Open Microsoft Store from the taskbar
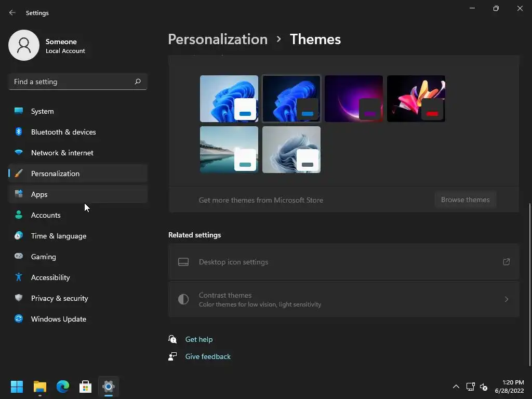The width and height of the screenshot is (532, 399). click(86, 387)
